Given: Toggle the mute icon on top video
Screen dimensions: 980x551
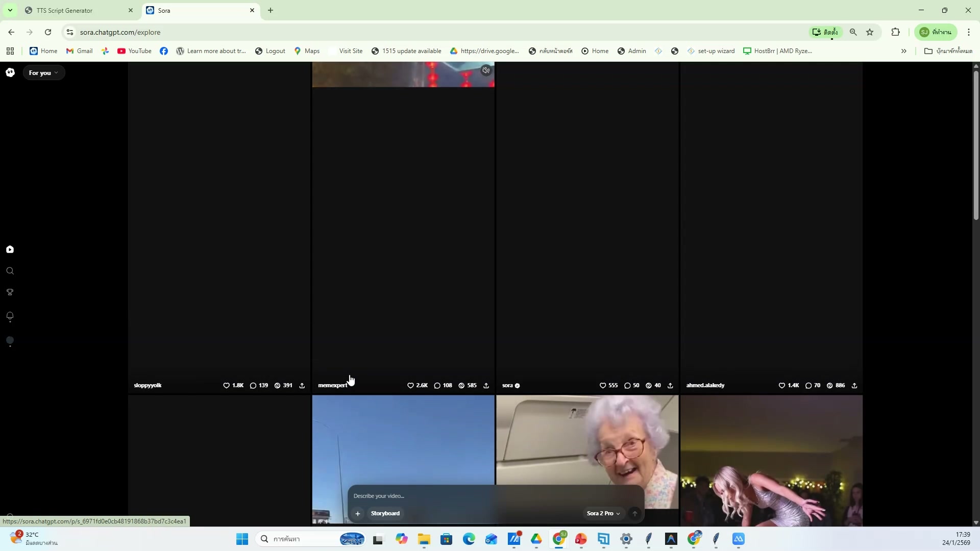Looking at the screenshot, I should pyautogui.click(x=486, y=70).
